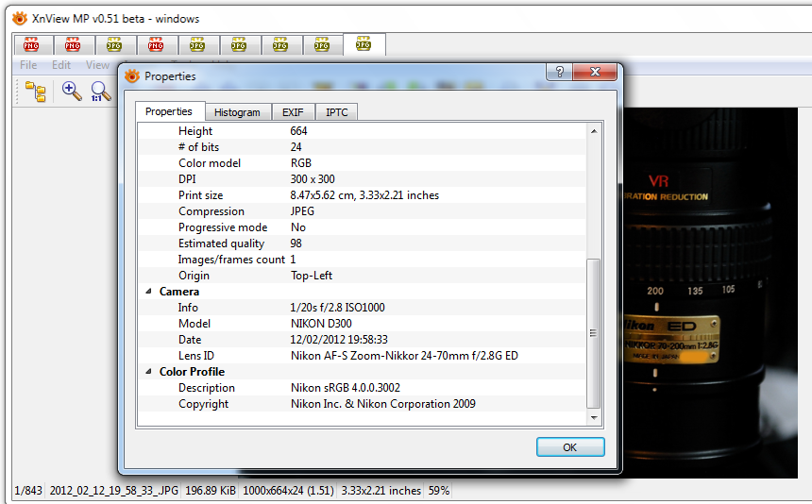Switch to the EXIF tab
Screen dimensions: 812x504
[293, 112]
